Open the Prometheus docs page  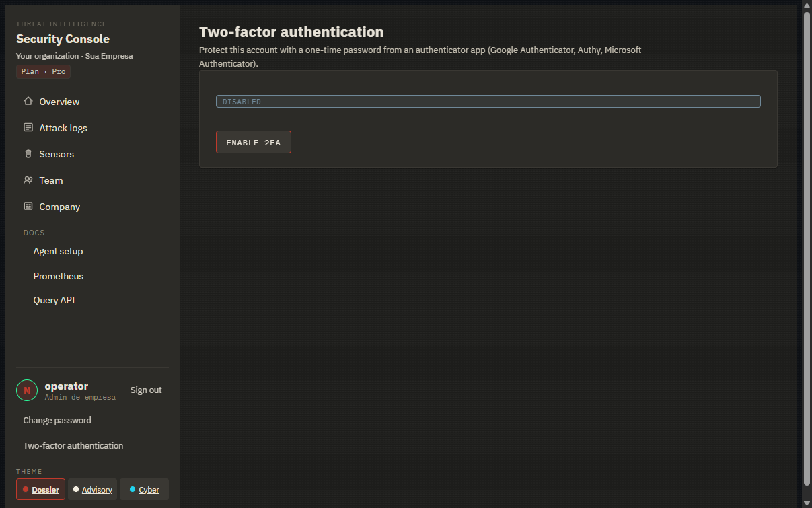pos(59,276)
